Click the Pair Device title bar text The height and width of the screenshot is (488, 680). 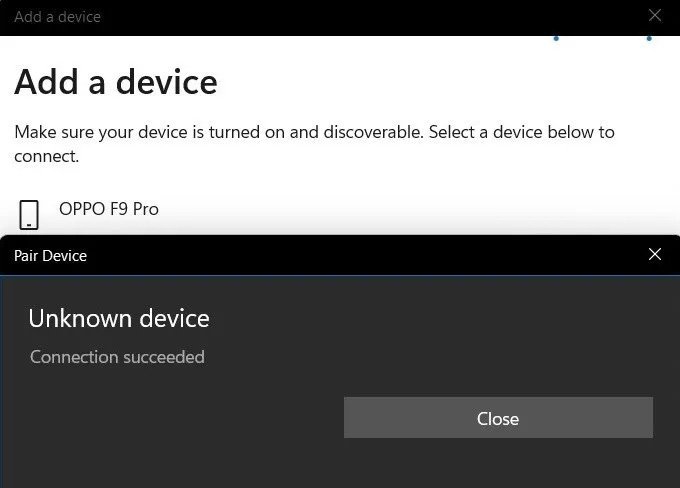point(50,255)
